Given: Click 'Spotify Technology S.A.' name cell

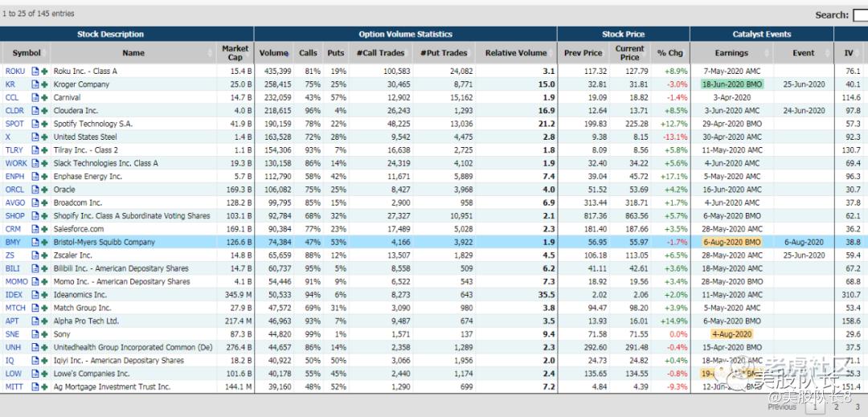Looking at the screenshot, I should coord(93,124).
